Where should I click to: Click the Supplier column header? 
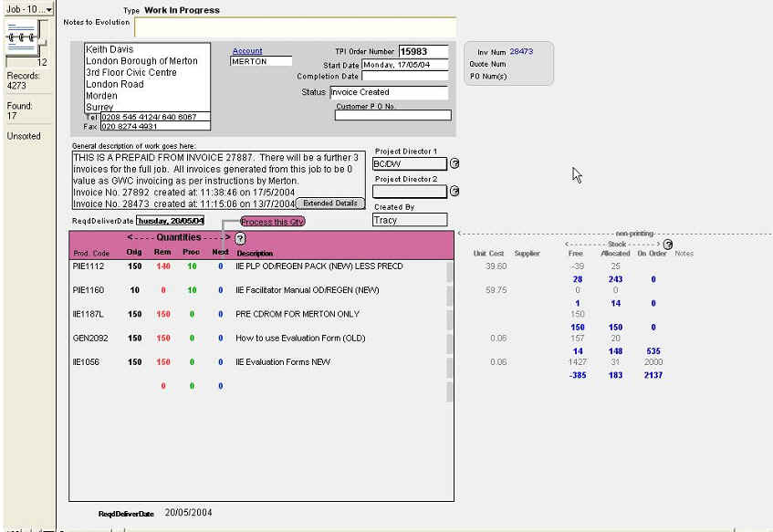tap(527, 254)
